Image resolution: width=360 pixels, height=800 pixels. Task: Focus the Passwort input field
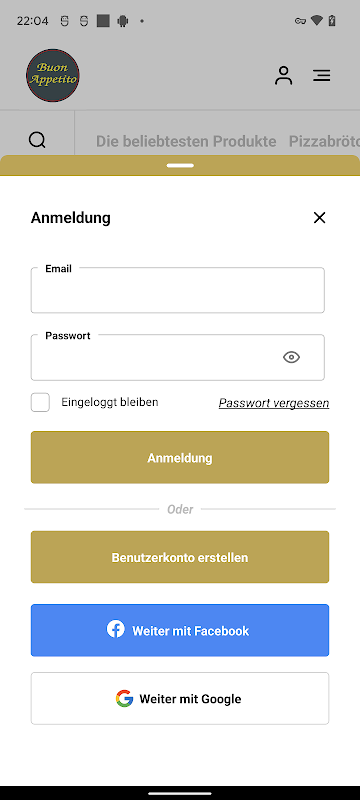(177, 357)
